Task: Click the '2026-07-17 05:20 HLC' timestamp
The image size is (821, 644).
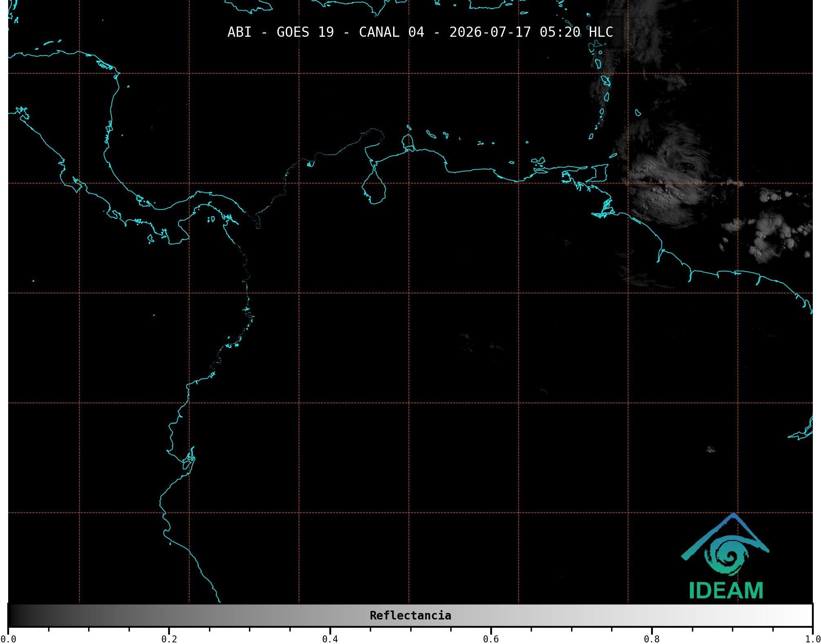Action: coord(531,32)
